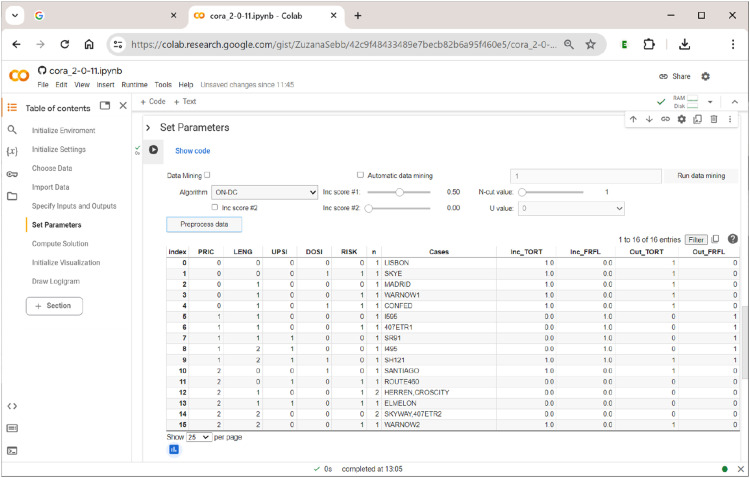
Task: Move cell up with arrow icon
Action: click(633, 119)
